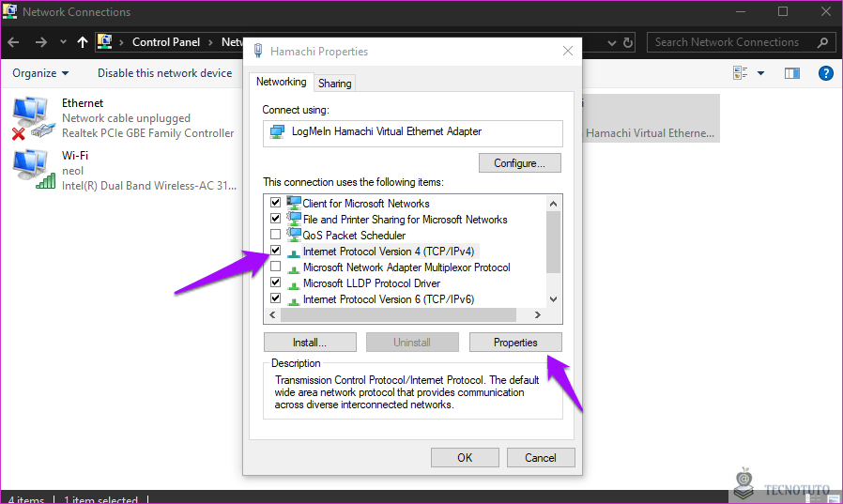This screenshot has height=504, width=843.
Task: Click Intel(R) Dual Band Wireless-AC text
Action: tap(149, 186)
